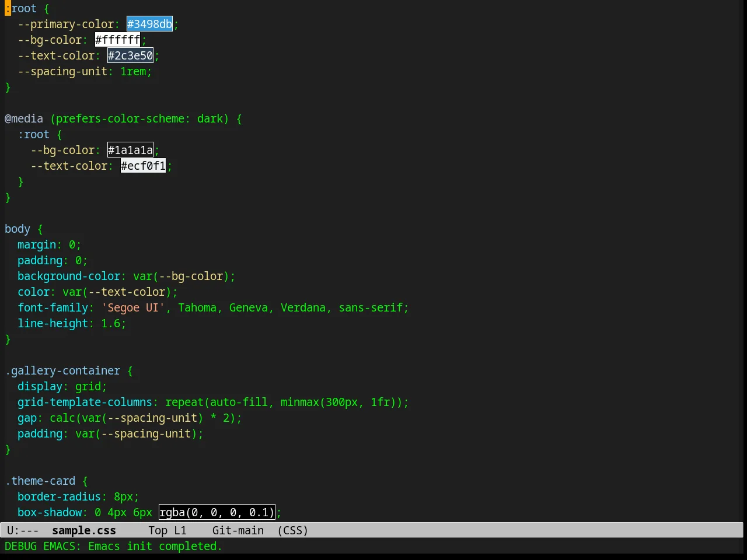Click the margin: 0 declaration

point(49,244)
